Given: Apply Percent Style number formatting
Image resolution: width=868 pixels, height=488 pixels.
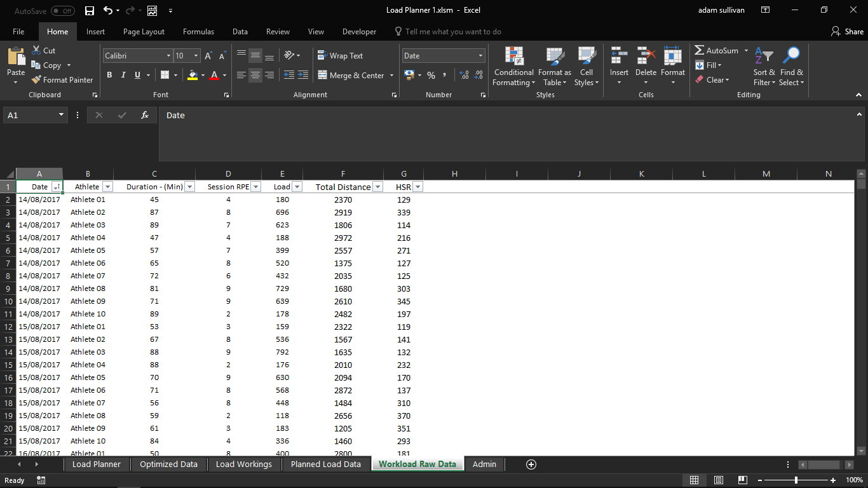Looking at the screenshot, I should 431,75.
